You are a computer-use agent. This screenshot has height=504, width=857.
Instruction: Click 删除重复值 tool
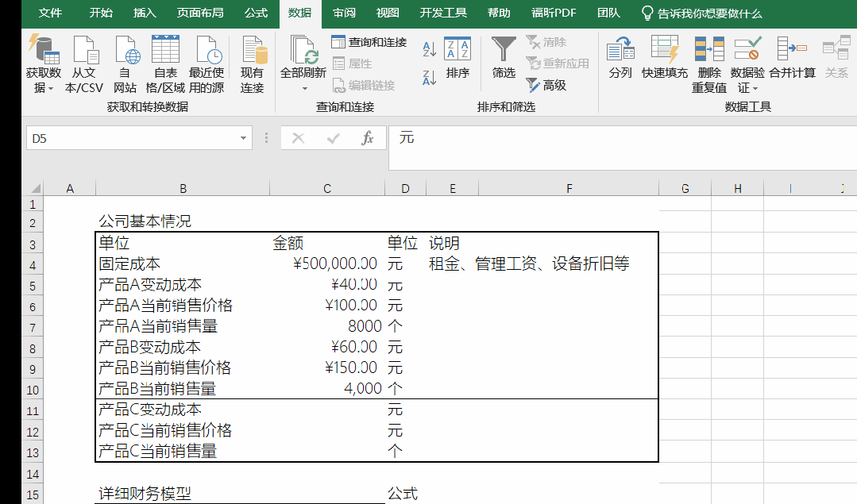click(709, 64)
